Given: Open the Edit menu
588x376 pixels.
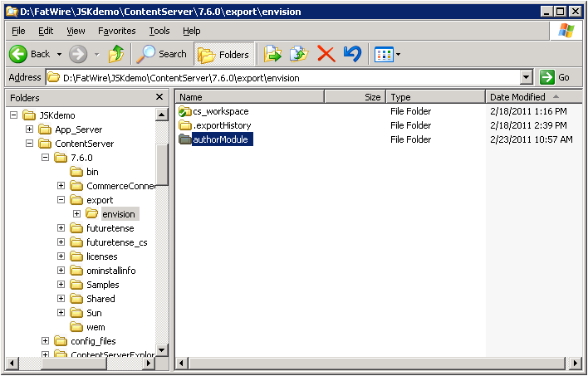Looking at the screenshot, I should pyautogui.click(x=46, y=31).
